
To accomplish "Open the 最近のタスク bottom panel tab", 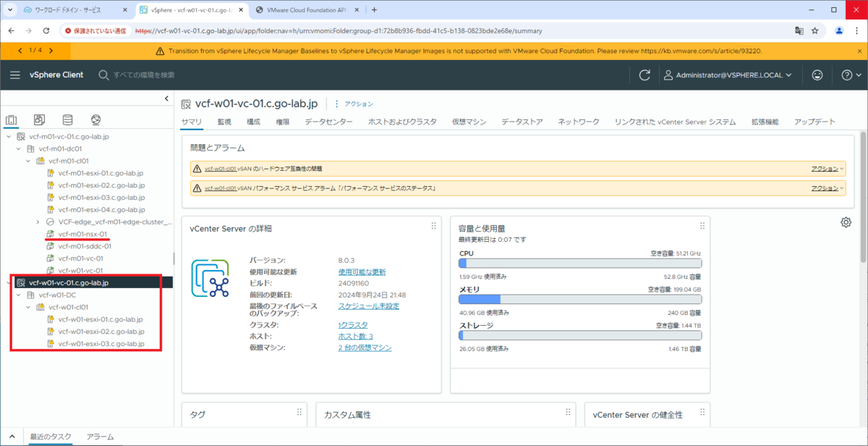I will [51, 437].
